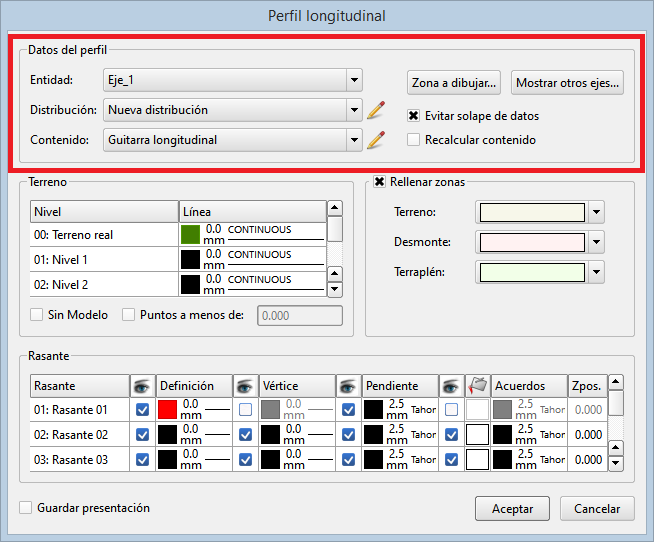Toggle Vértice visibility for Rasante 01

245,410
